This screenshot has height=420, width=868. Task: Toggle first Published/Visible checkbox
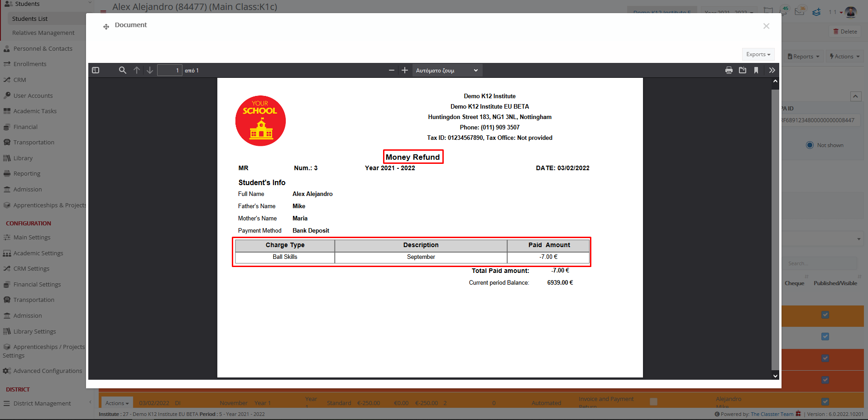point(825,315)
